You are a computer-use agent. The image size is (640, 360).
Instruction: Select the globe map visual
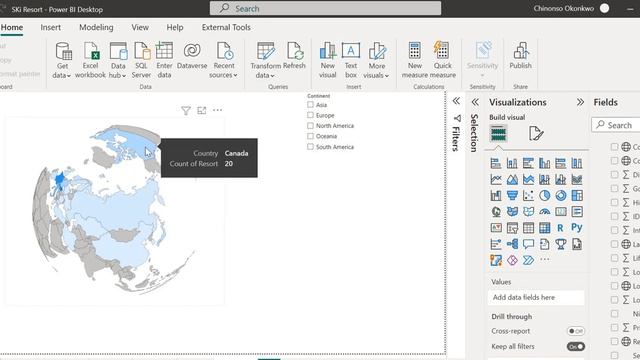496,211
